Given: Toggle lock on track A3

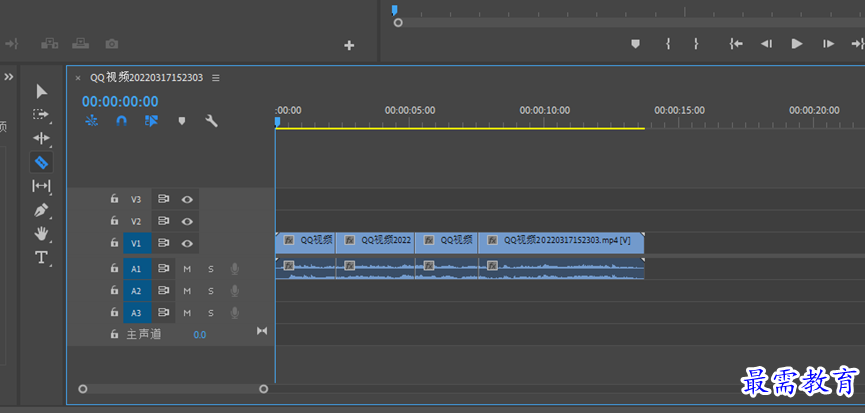Looking at the screenshot, I should pos(114,312).
